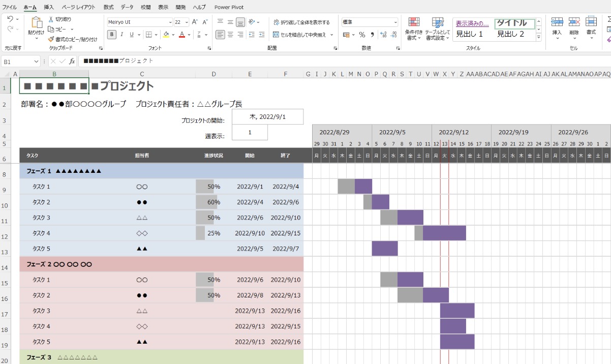The image size is (611, 364).
Task: Select the project start date cell 2022/9/1
Action: [x=267, y=116]
